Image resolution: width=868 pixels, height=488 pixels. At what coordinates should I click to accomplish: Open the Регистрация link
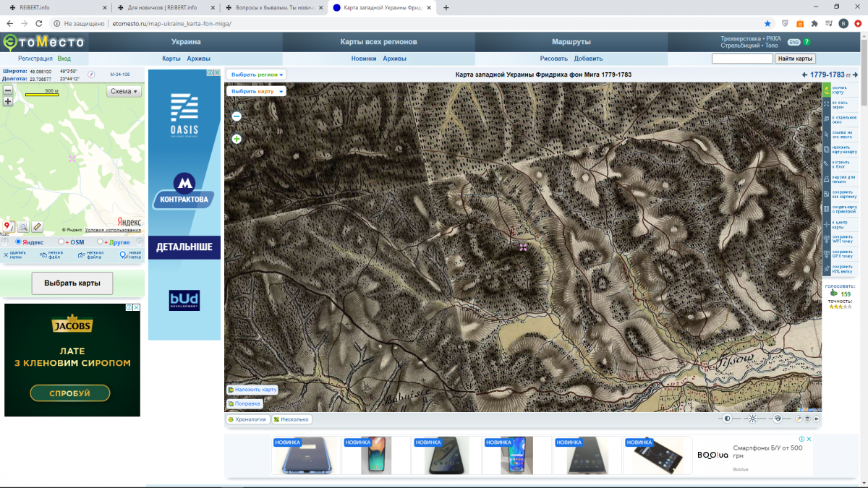click(x=35, y=59)
